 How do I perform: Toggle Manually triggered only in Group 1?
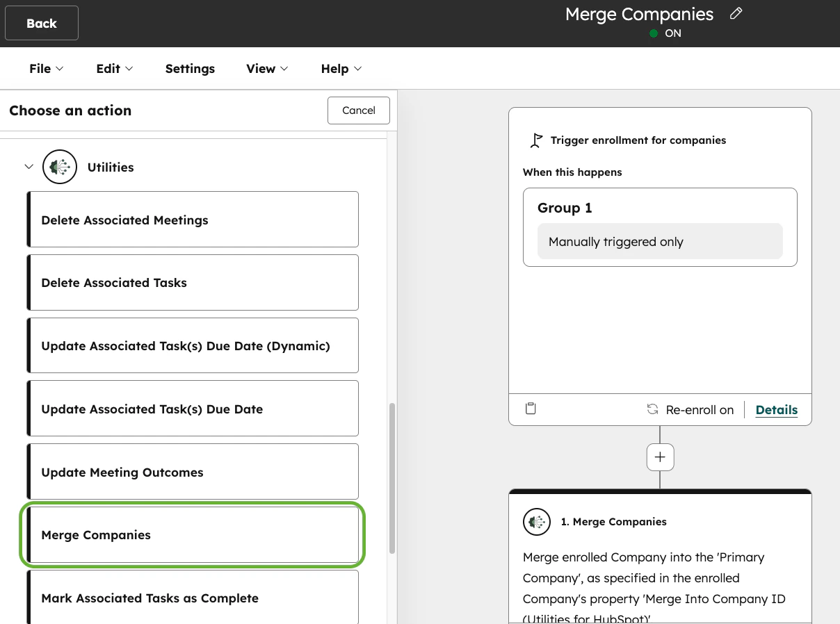click(659, 241)
